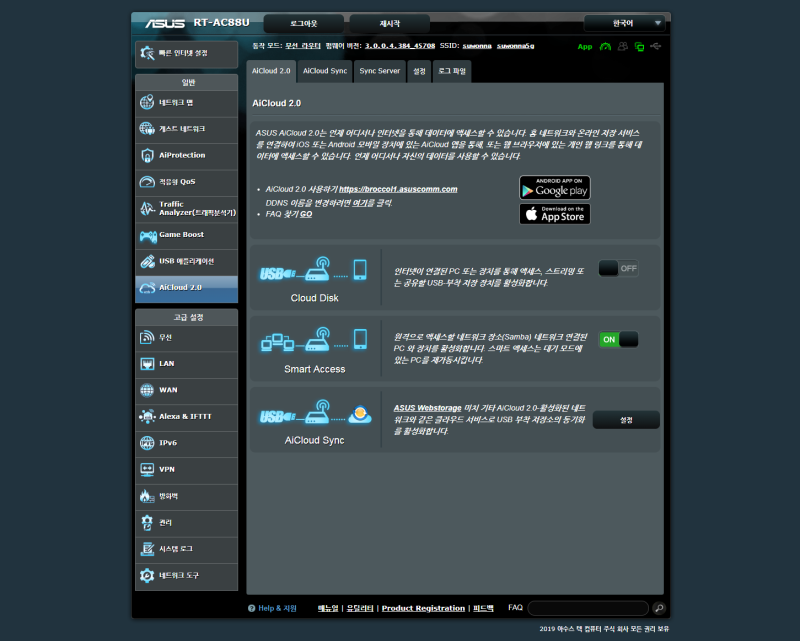Image resolution: width=800 pixels, height=641 pixels.
Task: Click the 설정 button in the AiCloud Sync row
Action: [x=626, y=420]
